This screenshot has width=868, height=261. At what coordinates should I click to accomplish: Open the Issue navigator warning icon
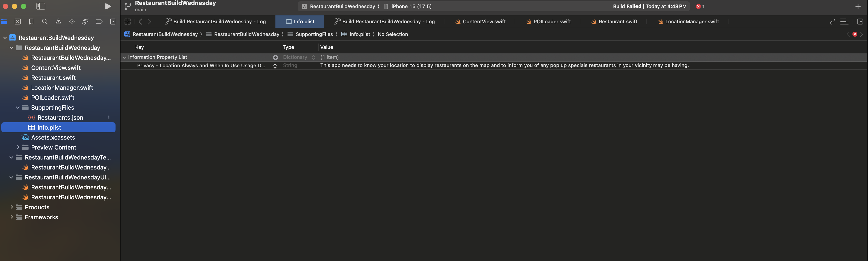coord(58,22)
